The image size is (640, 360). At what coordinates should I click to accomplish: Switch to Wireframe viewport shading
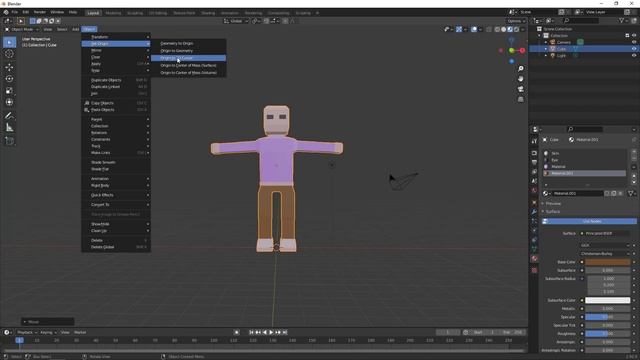(497, 29)
